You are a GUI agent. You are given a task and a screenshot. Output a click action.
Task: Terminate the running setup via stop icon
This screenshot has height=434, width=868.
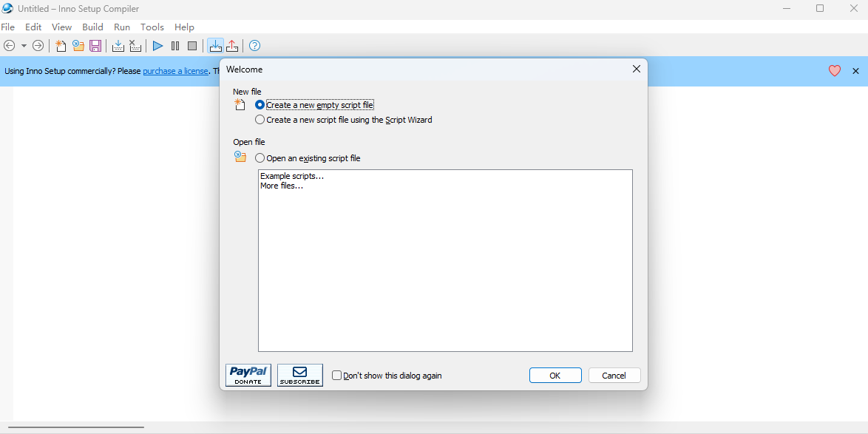[191, 45]
